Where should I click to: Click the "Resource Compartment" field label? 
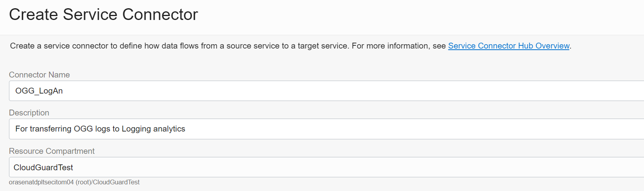(52, 151)
